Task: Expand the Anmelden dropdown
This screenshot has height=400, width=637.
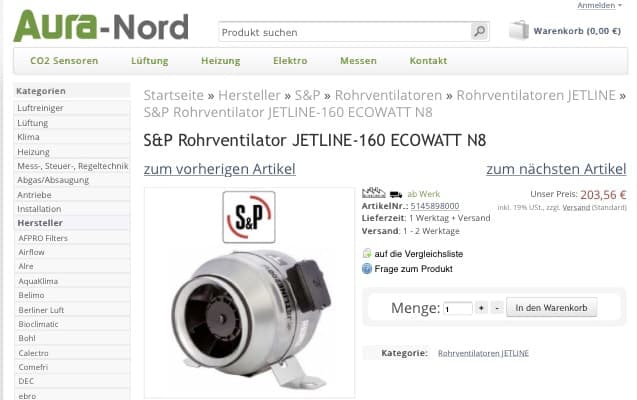Action: tap(600, 5)
